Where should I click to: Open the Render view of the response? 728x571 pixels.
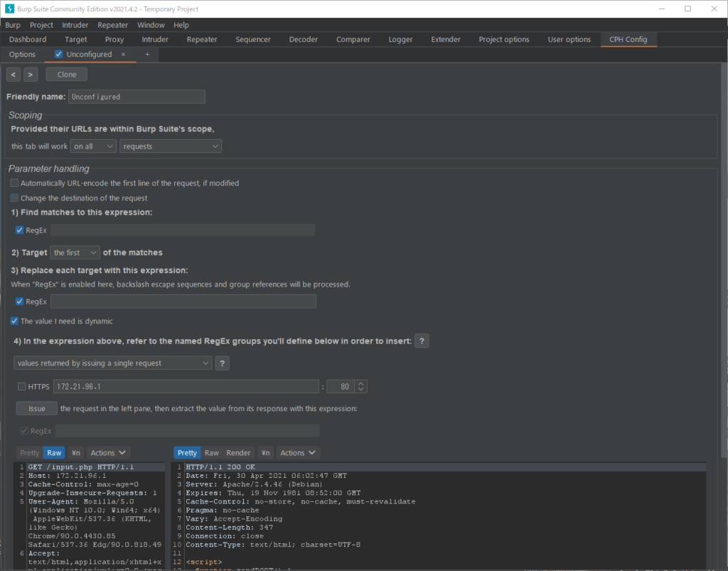click(238, 452)
